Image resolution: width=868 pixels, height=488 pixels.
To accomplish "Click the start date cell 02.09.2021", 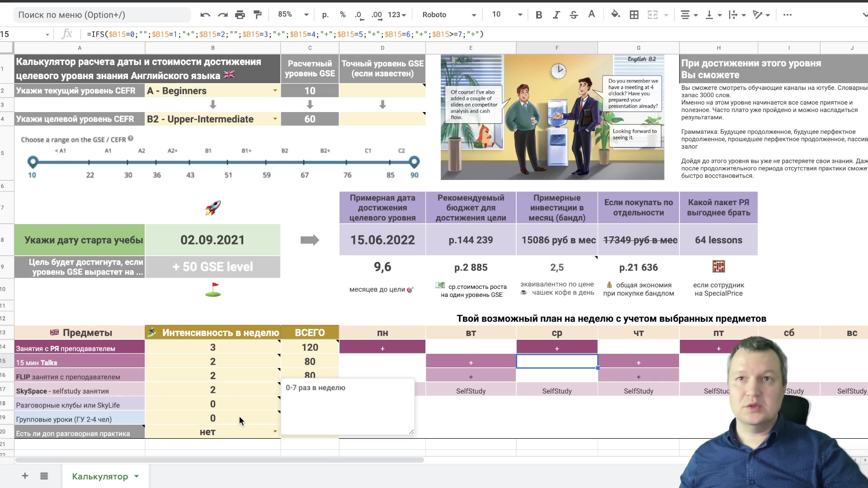I will click(x=212, y=240).
